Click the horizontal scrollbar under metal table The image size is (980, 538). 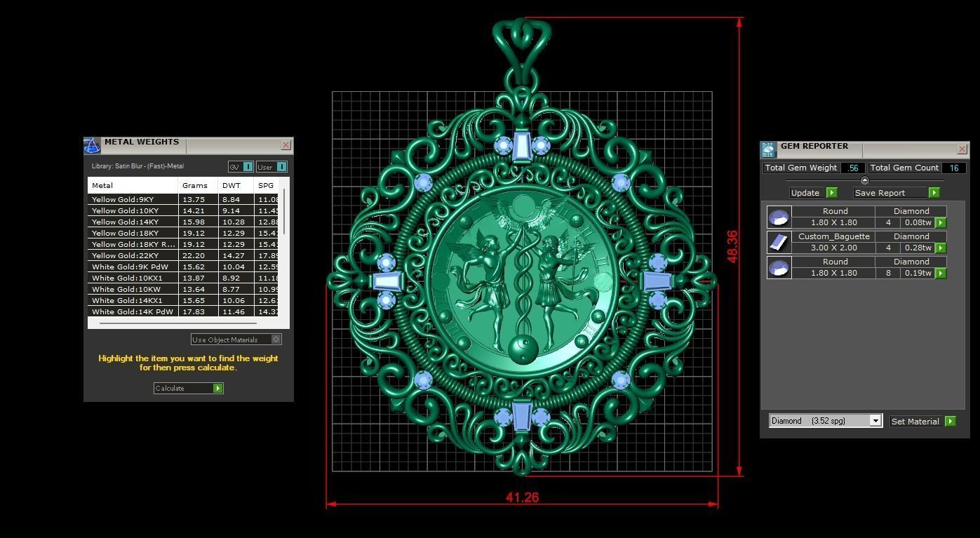177,323
